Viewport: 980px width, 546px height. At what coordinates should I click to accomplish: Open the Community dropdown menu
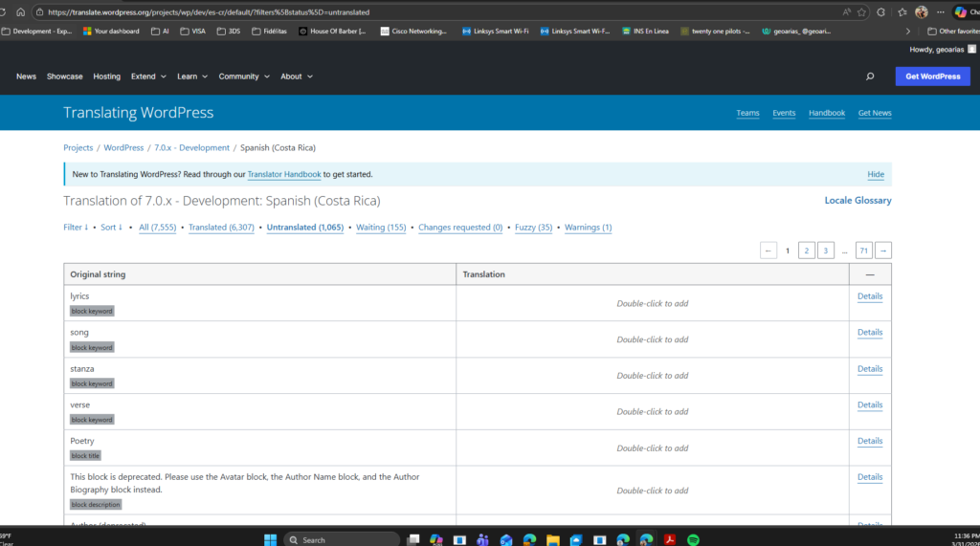pyautogui.click(x=243, y=76)
